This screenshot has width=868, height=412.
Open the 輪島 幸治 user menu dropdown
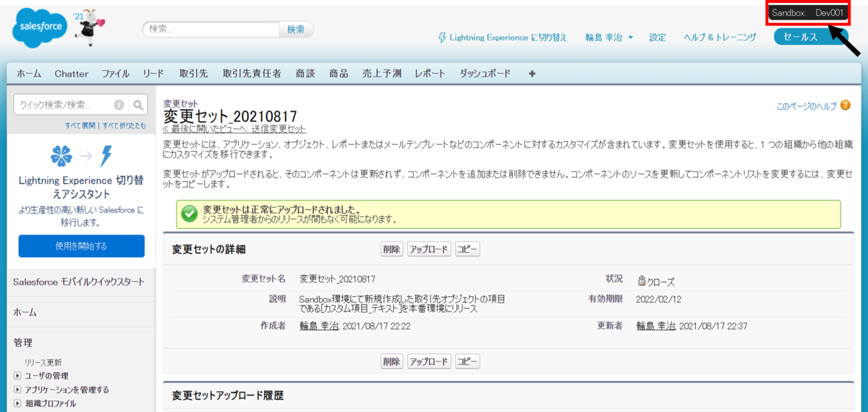point(609,37)
